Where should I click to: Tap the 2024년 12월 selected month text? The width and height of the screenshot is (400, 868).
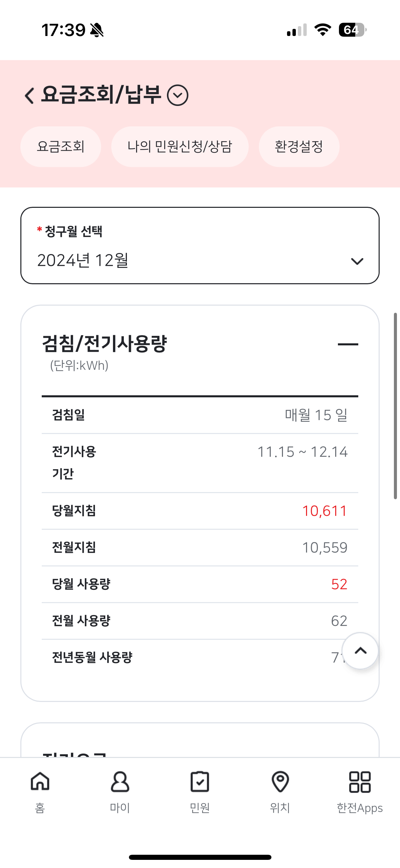[x=83, y=260]
